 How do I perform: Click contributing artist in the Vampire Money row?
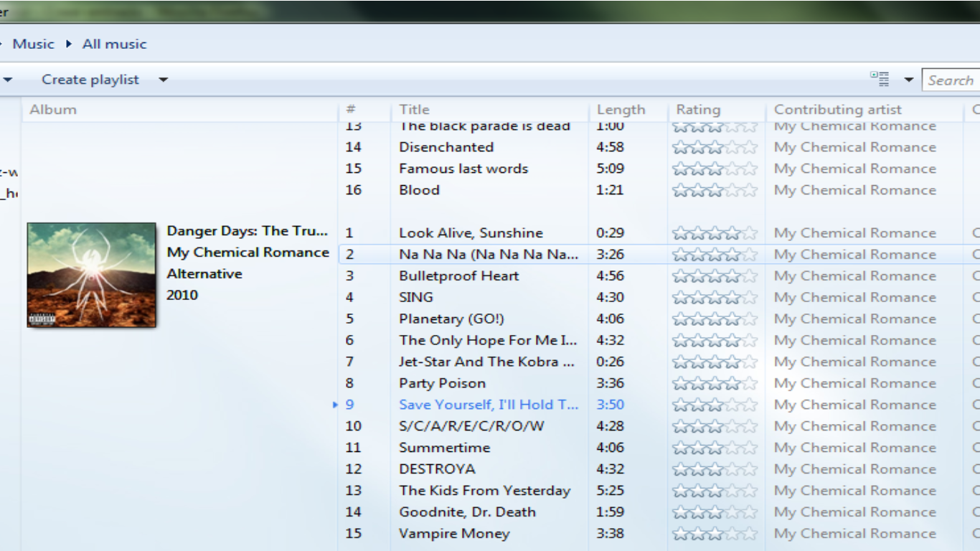click(x=855, y=534)
